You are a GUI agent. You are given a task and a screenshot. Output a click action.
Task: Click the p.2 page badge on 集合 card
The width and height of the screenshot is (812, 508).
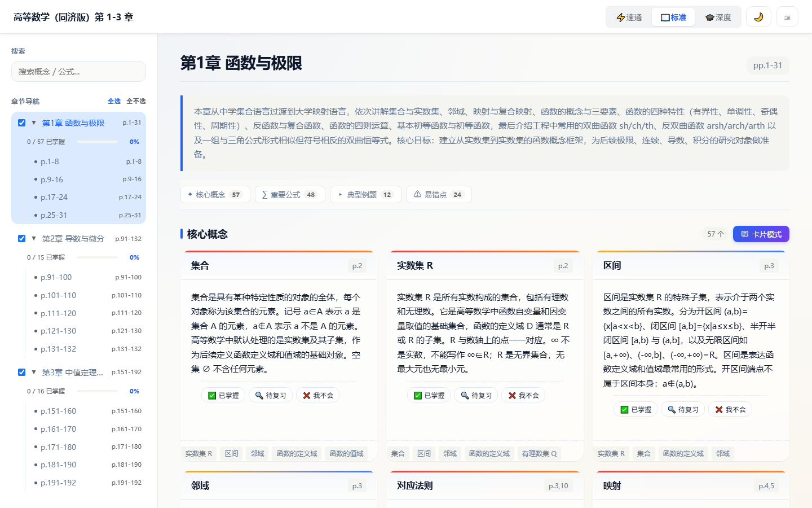click(x=358, y=266)
